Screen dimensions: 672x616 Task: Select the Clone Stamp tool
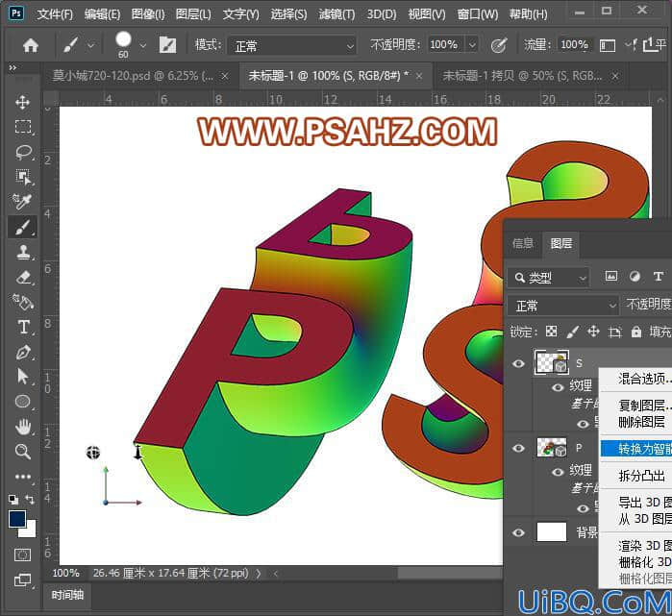pos(22,252)
